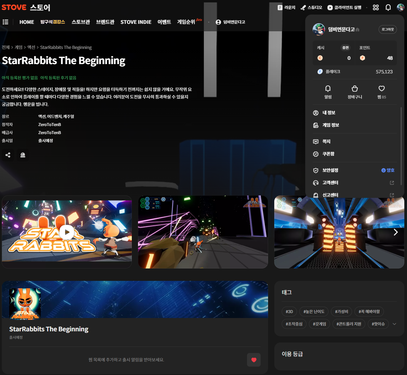Click the last tag chip before the chevron
This screenshot has height=375, width=407.
point(378,324)
